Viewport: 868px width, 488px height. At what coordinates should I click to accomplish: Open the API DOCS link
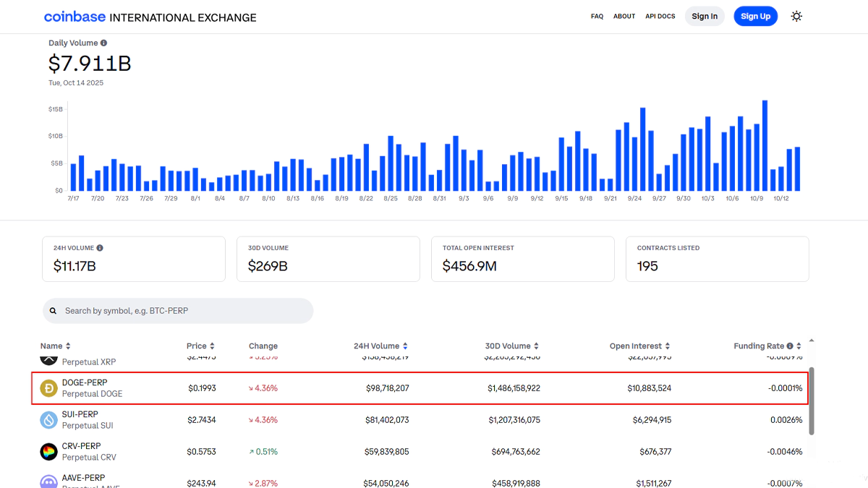660,17
